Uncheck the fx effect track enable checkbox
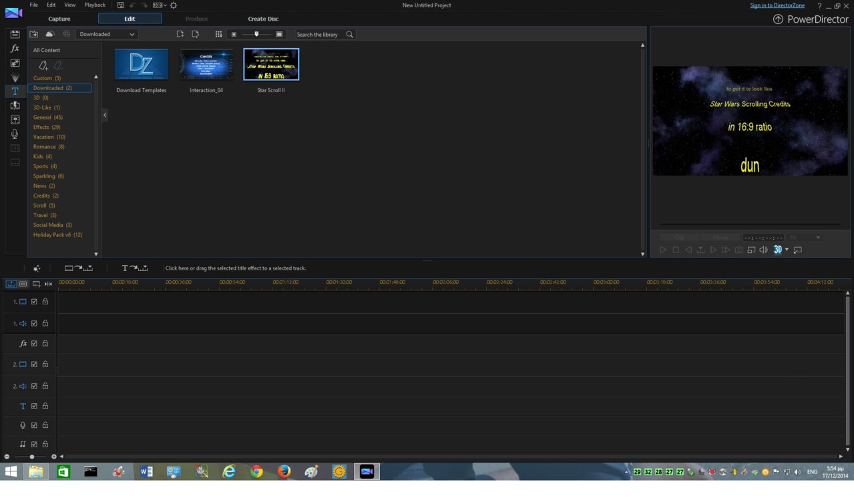Screen dimensions: 854x504 tap(34, 344)
